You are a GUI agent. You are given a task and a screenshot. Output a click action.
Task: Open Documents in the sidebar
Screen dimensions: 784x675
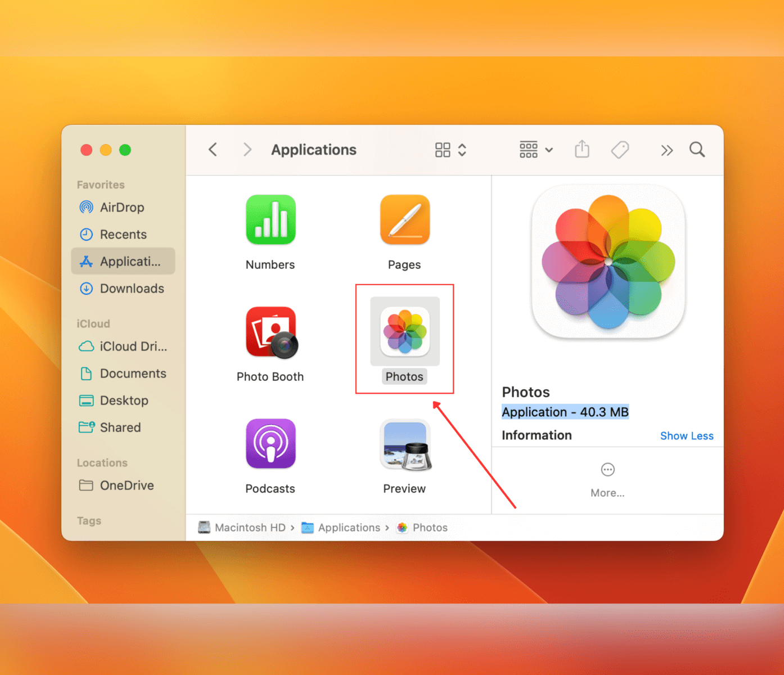click(x=123, y=373)
